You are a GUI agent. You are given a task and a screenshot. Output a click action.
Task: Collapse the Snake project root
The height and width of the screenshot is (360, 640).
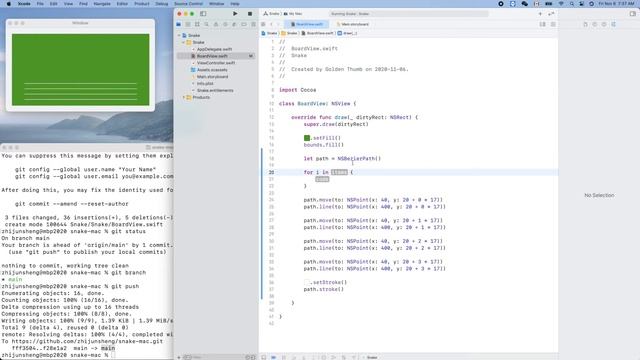pos(179,36)
